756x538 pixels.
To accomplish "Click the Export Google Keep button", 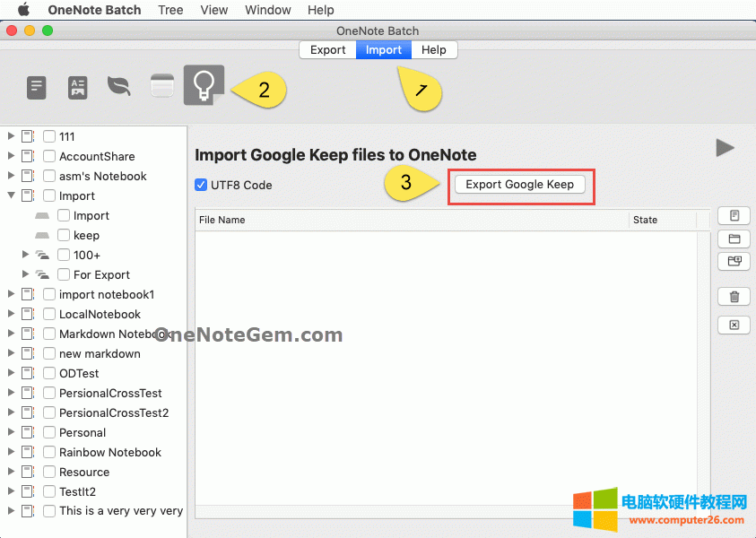I will point(521,185).
